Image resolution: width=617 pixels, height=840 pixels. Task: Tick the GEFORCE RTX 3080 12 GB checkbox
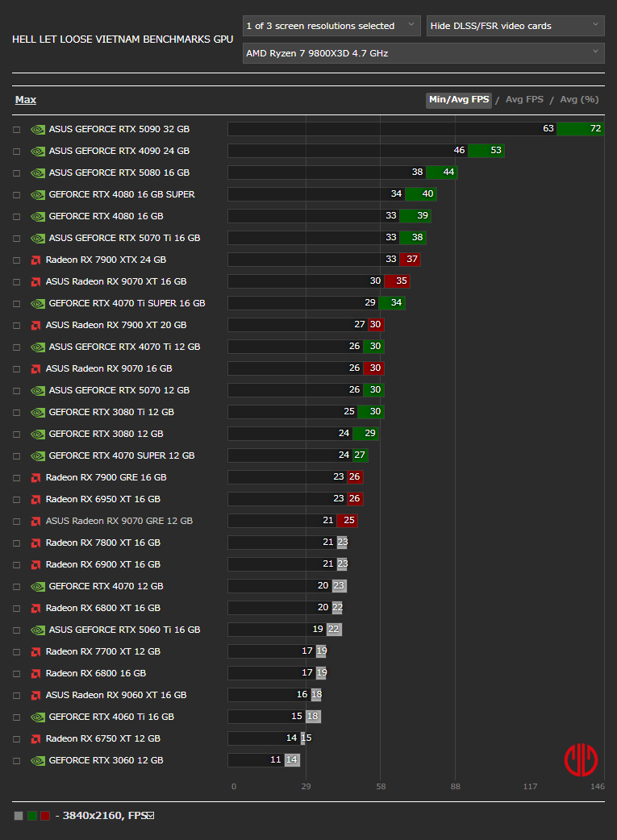17,435
